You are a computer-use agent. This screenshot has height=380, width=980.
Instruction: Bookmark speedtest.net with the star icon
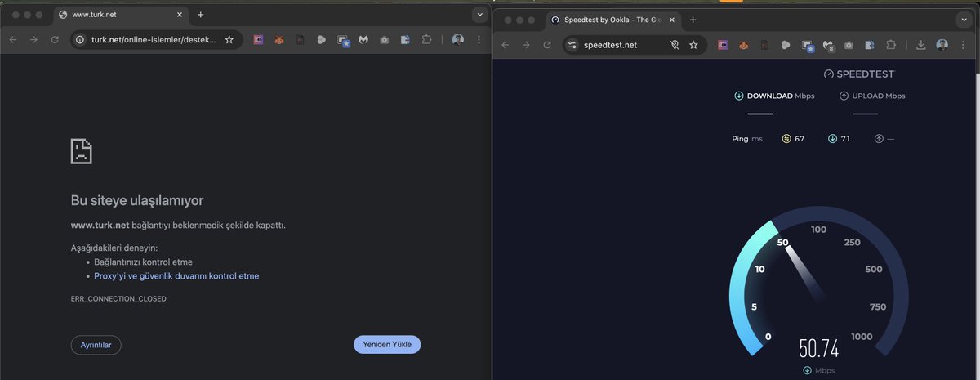[693, 45]
